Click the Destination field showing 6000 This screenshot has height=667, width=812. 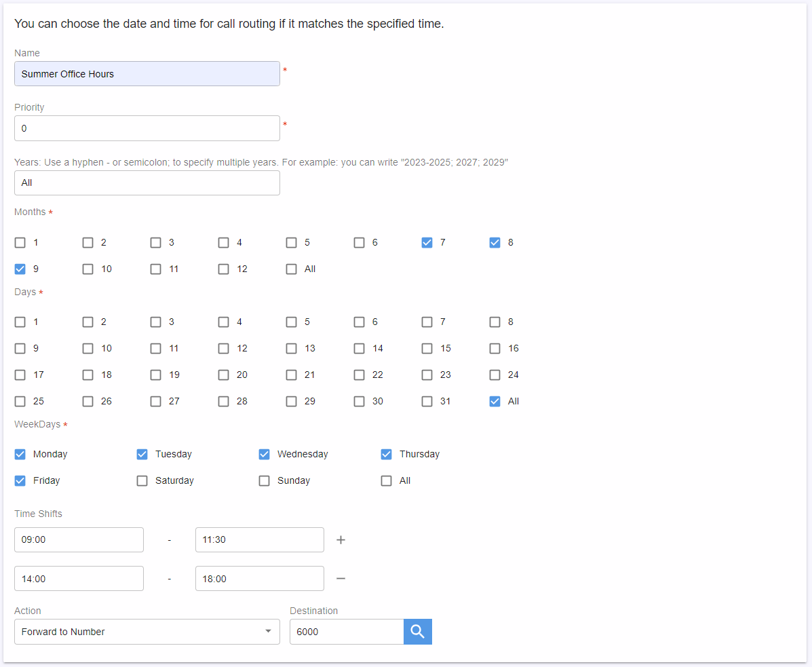pos(347,631)
